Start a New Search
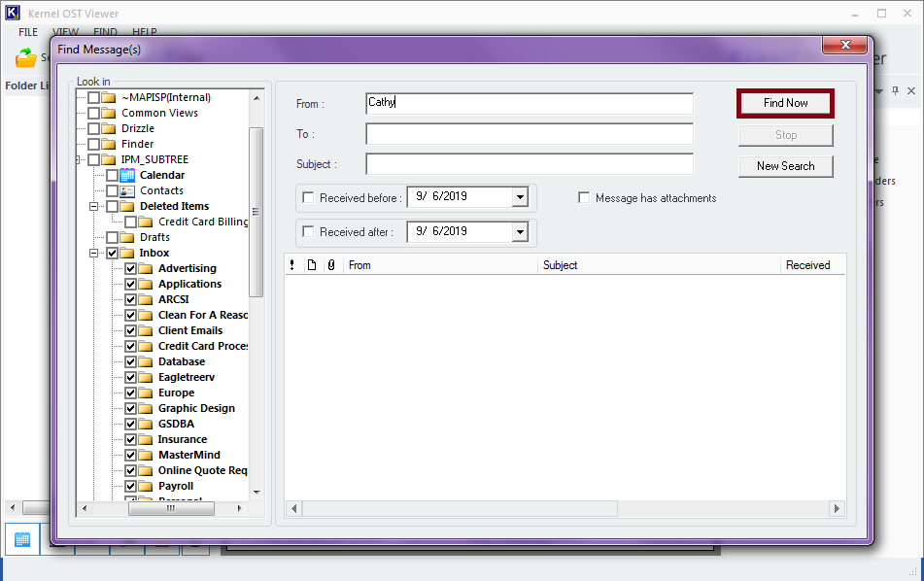This screenshot has height=581, width=924. (x=785, y=166)
